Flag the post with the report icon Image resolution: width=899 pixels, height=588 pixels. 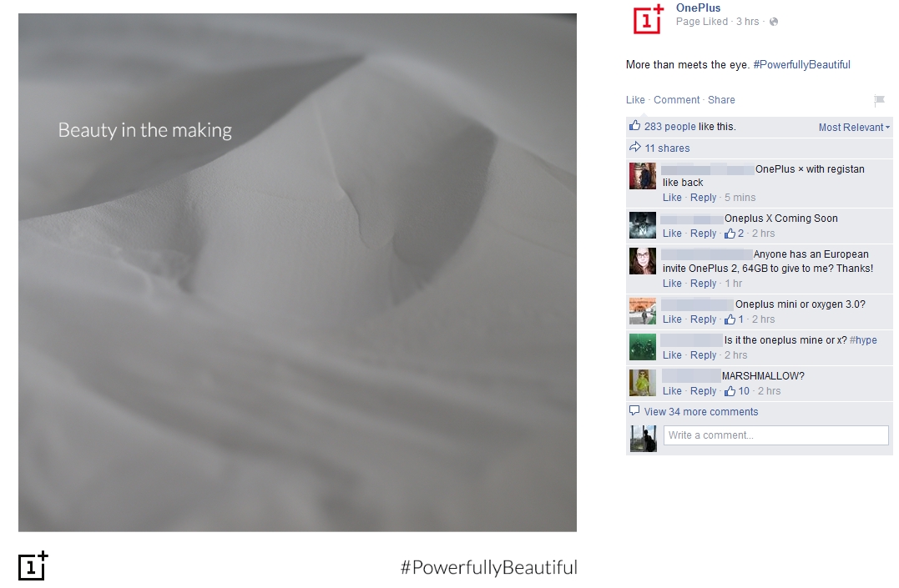click(x=879, y=101)
